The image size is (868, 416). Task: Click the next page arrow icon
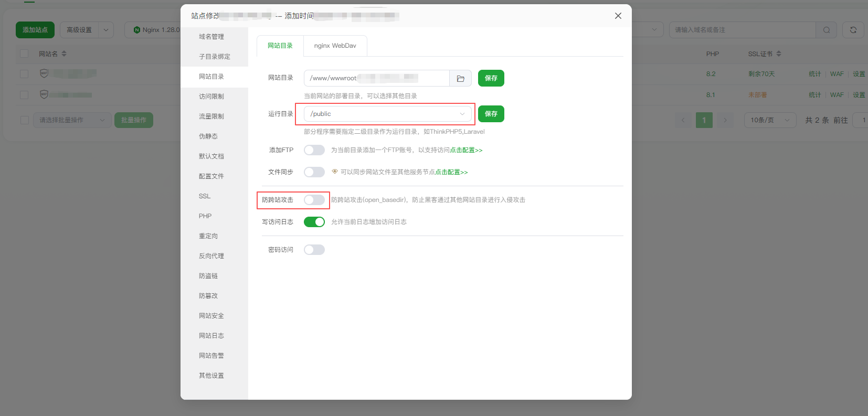point(725,120)
